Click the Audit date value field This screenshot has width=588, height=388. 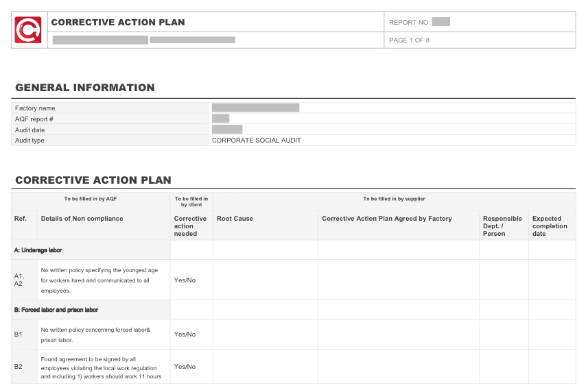click(227, 130)
